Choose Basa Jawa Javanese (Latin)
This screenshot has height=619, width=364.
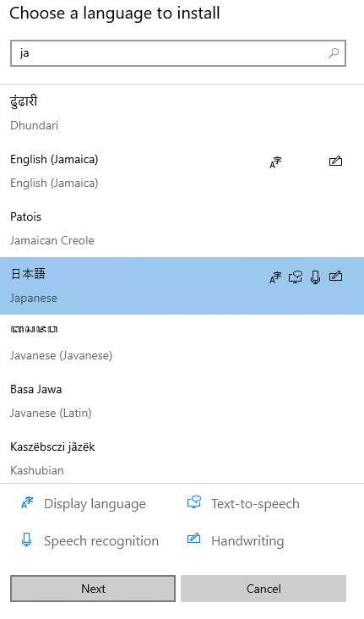click(182, 401)
